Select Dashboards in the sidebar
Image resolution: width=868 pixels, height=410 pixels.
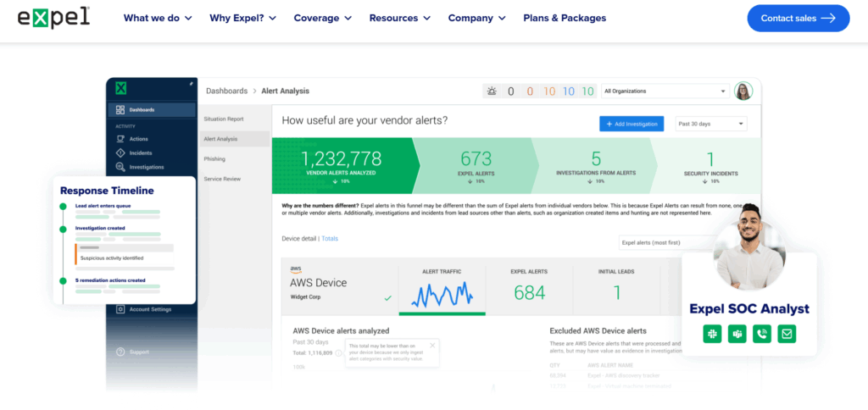(x=153, y=109)
